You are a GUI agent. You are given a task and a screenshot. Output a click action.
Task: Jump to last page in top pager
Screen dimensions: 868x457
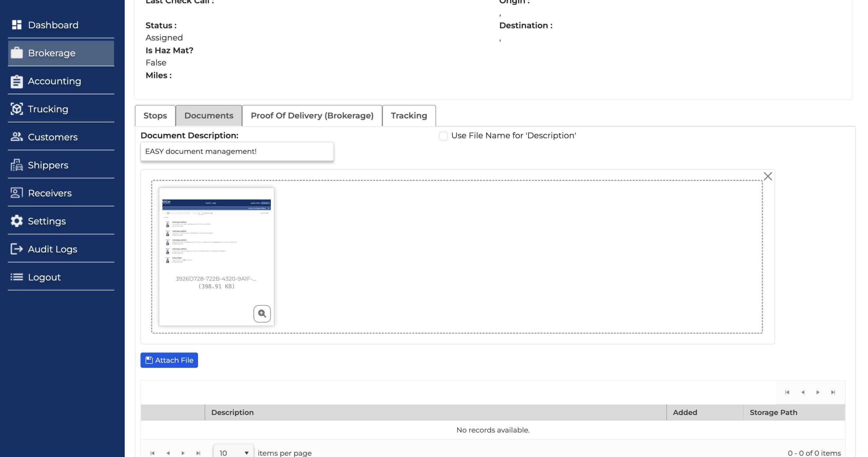coord(833,392)
